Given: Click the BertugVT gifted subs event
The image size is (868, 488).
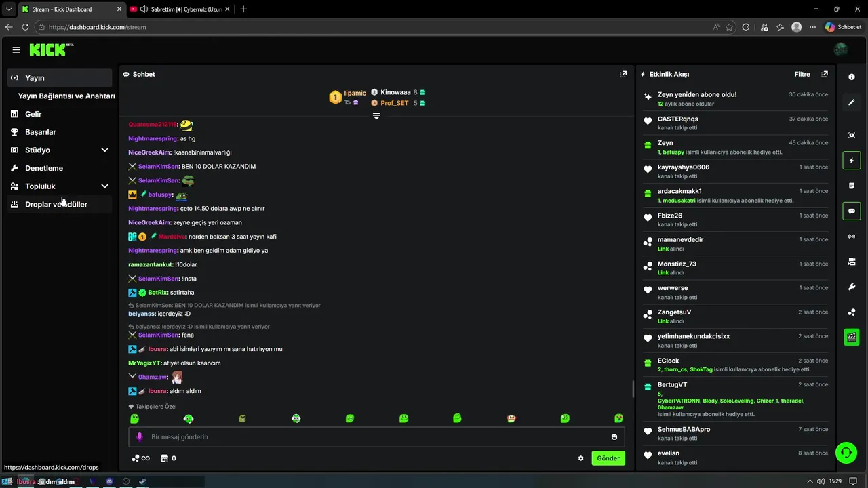Looking at the screenshot, I should [736, 399].
